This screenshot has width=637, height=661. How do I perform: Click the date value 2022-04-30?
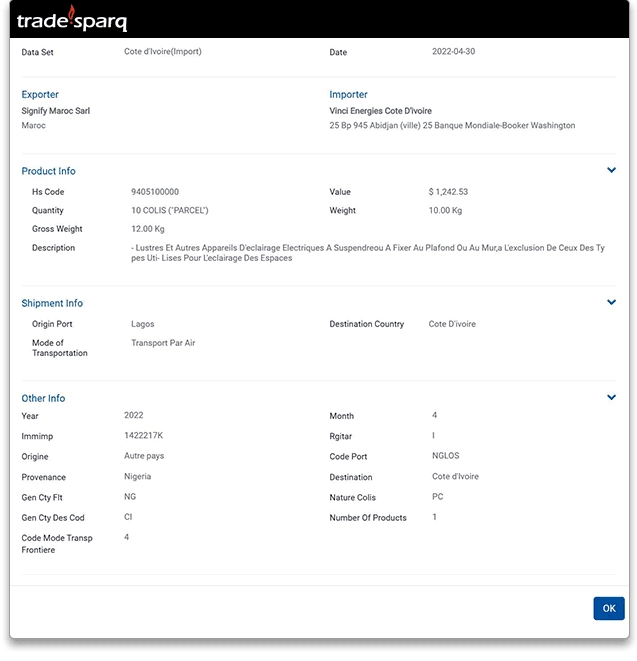[x=454, y=51]
